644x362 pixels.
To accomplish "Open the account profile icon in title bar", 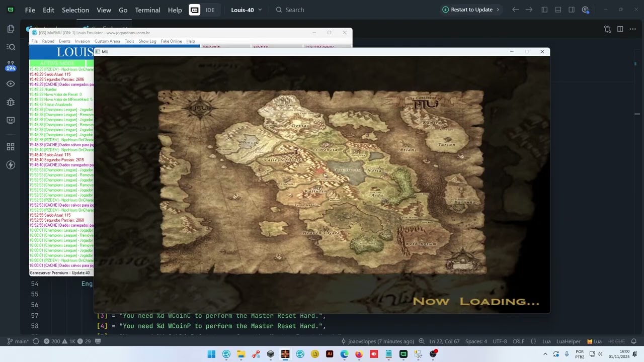I will [x=585, y=10].
